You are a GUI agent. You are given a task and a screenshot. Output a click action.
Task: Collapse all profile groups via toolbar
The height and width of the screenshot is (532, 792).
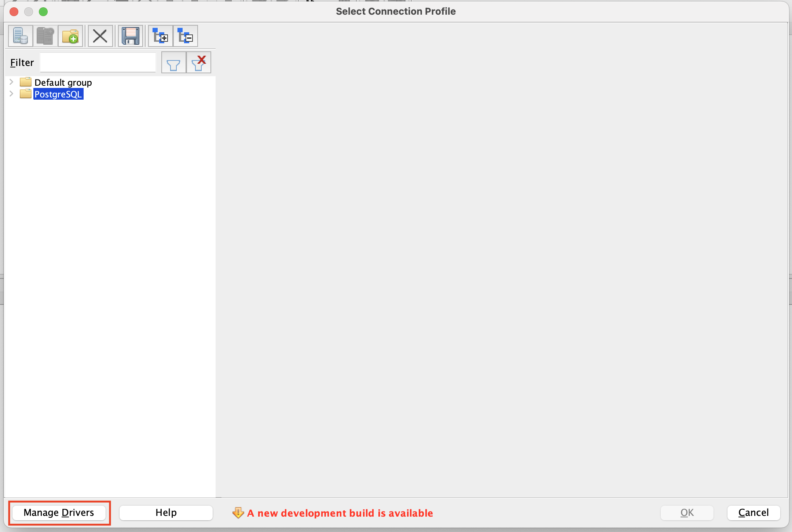point(186,36)
